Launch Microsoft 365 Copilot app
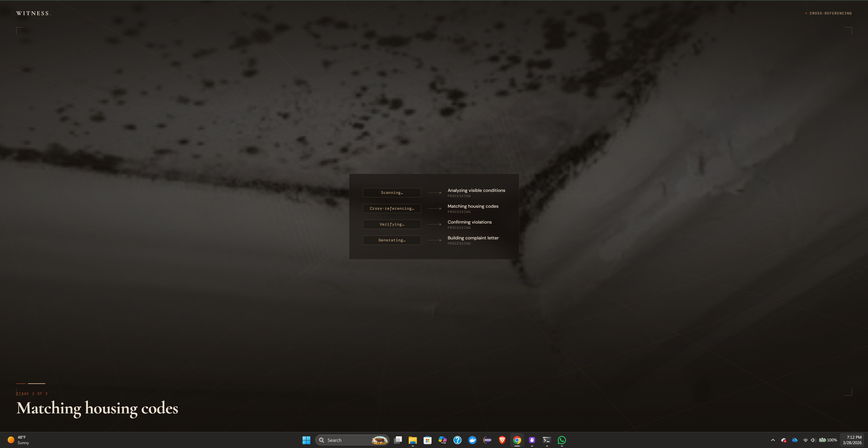The width and height of the screenshot is (868, 448). coord(442,440)
